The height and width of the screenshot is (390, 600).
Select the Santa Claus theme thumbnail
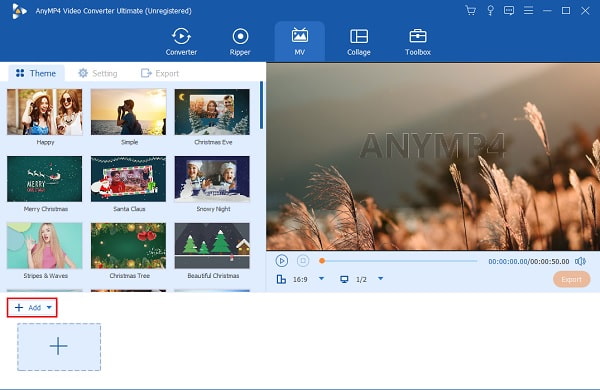(x=129, y=179)
